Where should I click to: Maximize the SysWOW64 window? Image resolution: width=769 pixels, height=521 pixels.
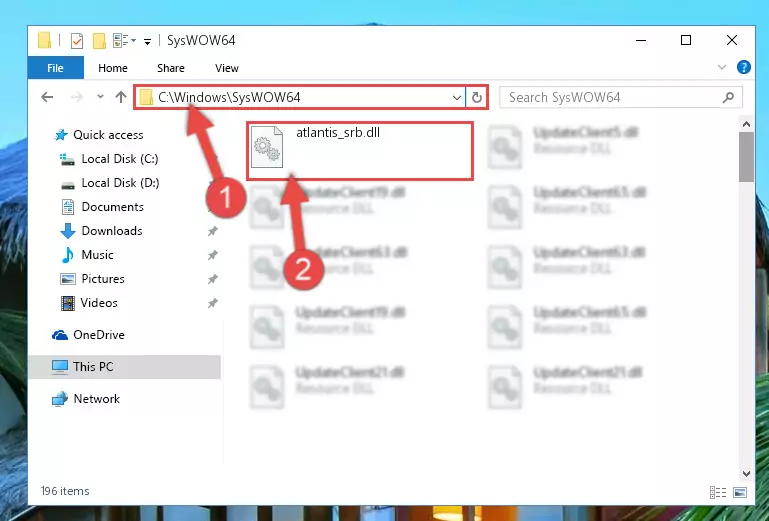(686, 40)
